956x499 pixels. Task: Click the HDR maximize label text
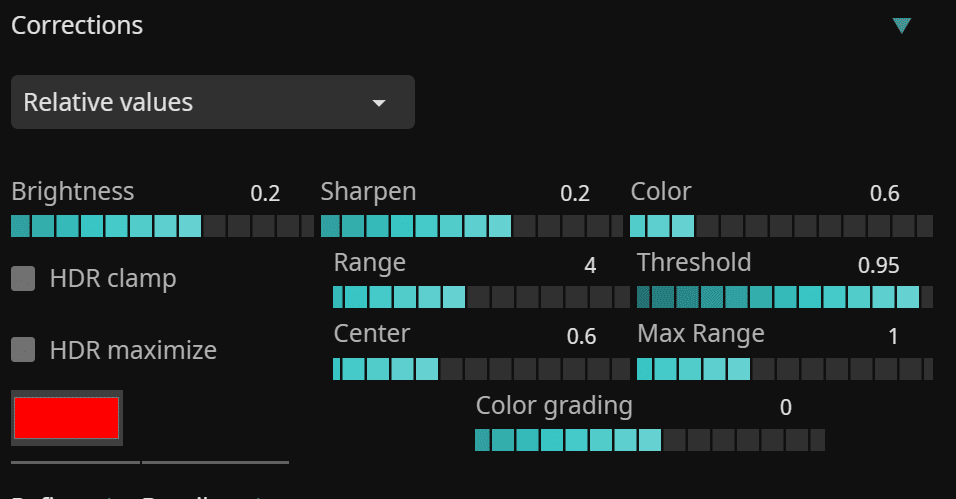click(133, 350)
